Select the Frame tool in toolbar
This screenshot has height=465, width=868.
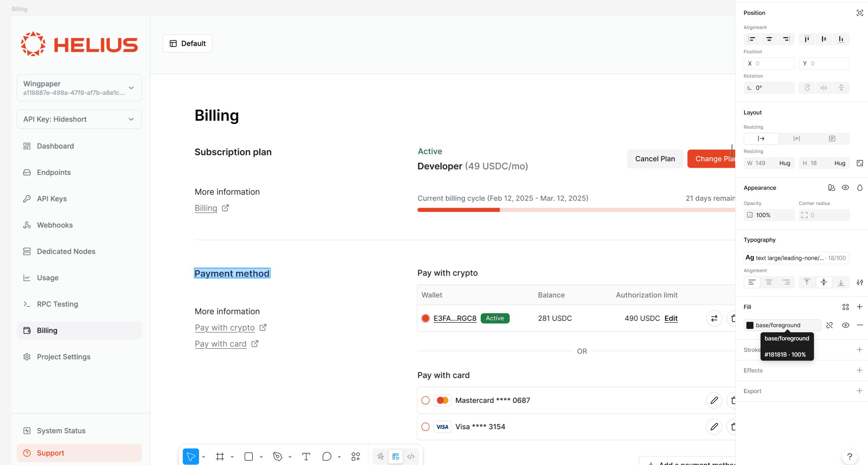click(220, 457)
